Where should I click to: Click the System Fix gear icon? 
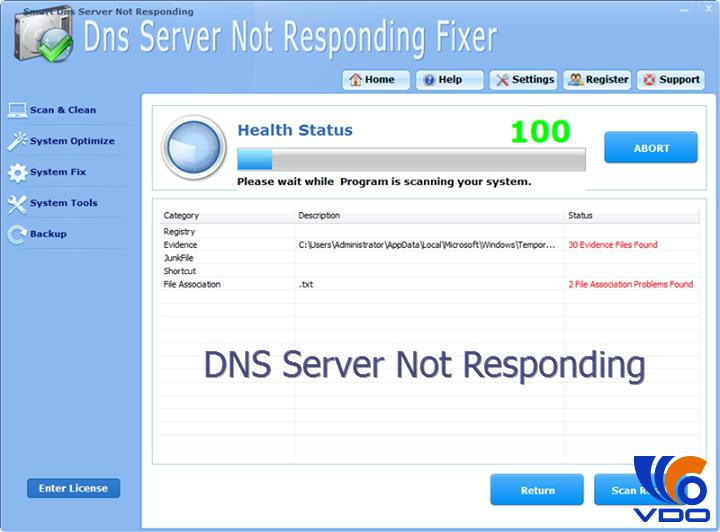(16, 172)
